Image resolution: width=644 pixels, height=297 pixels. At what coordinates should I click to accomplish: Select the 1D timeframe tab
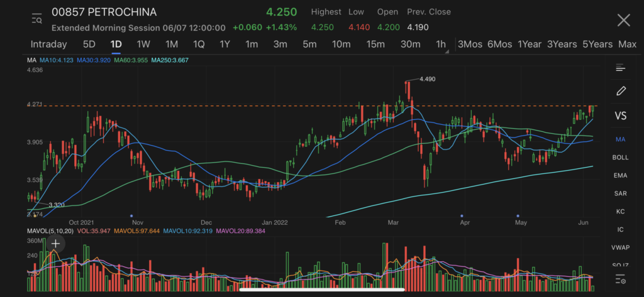pos(116,45)
